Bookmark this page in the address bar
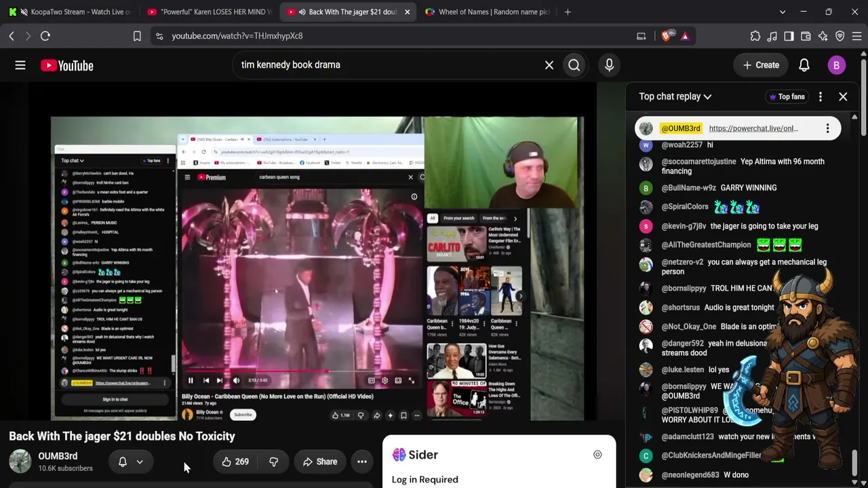The image size is (868, 488). click(x=137, y=36)
